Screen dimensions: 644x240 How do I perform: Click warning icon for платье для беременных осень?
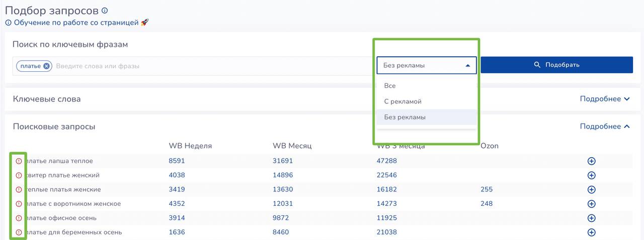coord(19,232)
